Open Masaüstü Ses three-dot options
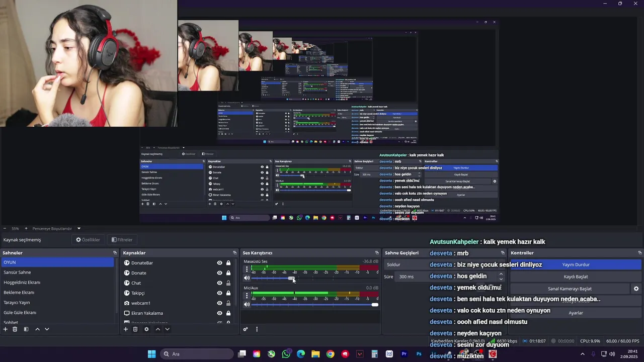The image size is (644, 362). pos(247,269)
